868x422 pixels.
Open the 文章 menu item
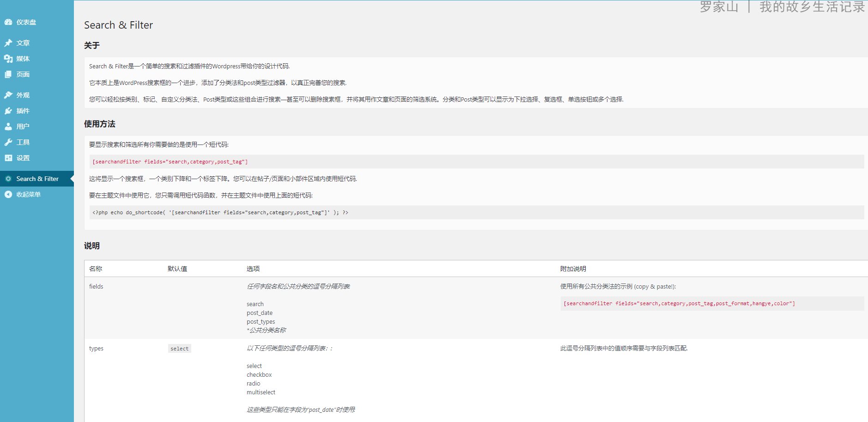(23, 43)
